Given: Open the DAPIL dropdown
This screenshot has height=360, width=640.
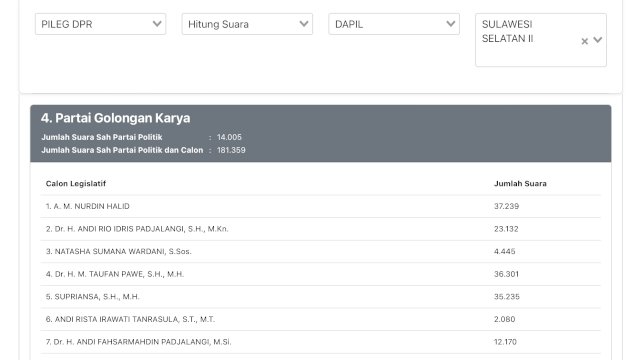Looking at the screenshot, I should click(x=394, y=24).
